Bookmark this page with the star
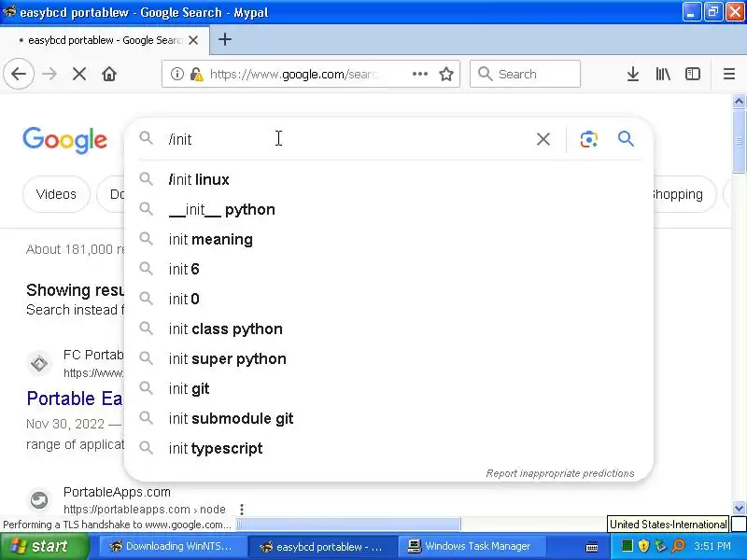 [446, 74]
